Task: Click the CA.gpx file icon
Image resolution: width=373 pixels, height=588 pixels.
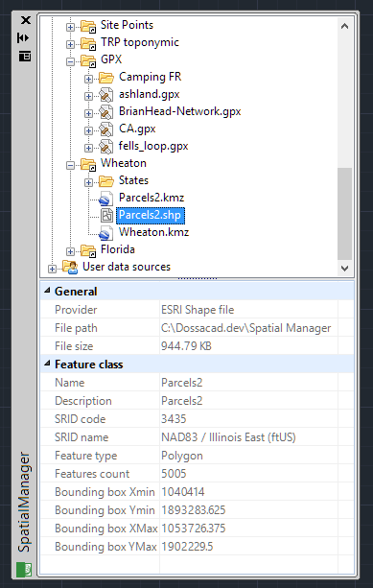Action: [x=106, y=129]
